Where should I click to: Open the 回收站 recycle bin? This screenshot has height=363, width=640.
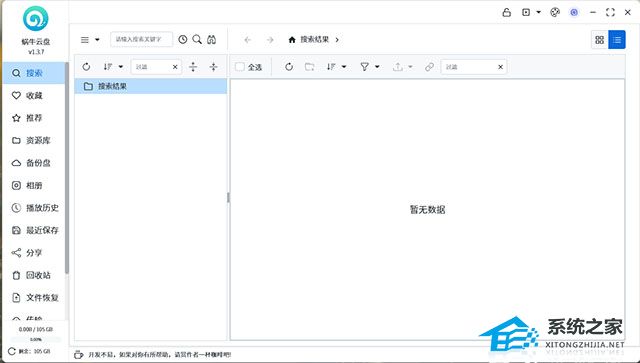pos(33,275)
